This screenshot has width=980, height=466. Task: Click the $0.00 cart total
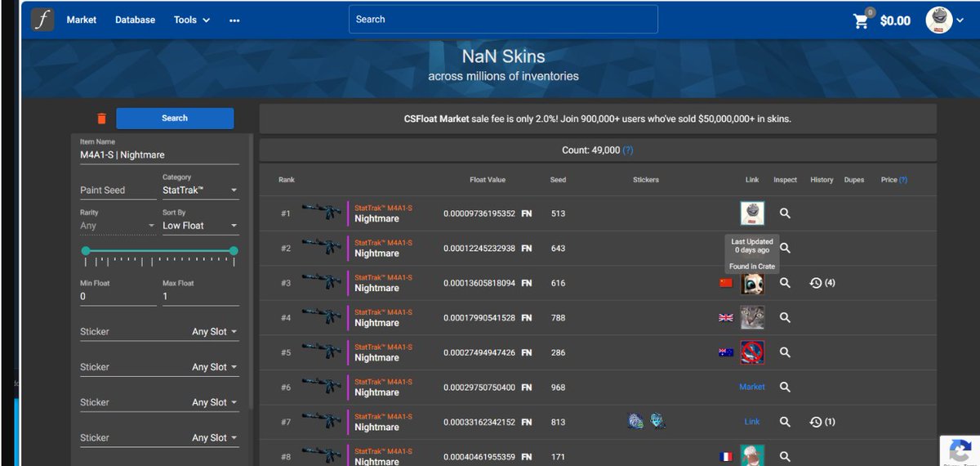coord(895,21)
